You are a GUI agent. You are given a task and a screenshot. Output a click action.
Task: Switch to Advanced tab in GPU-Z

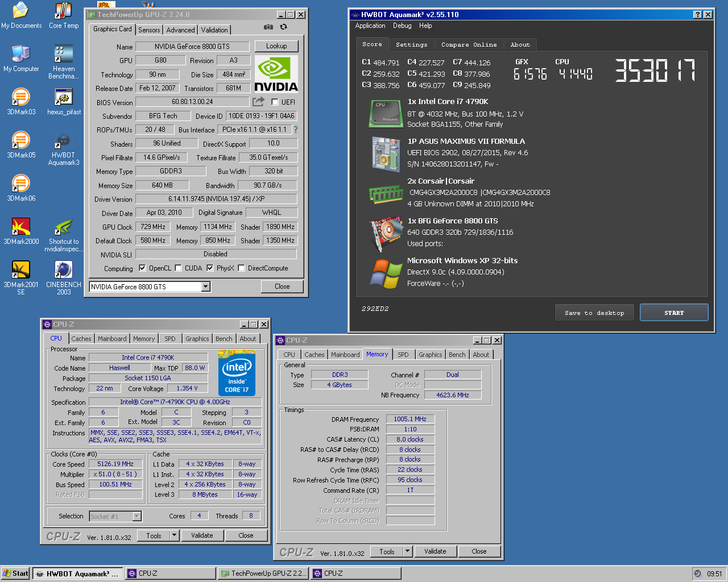[181, 30]
